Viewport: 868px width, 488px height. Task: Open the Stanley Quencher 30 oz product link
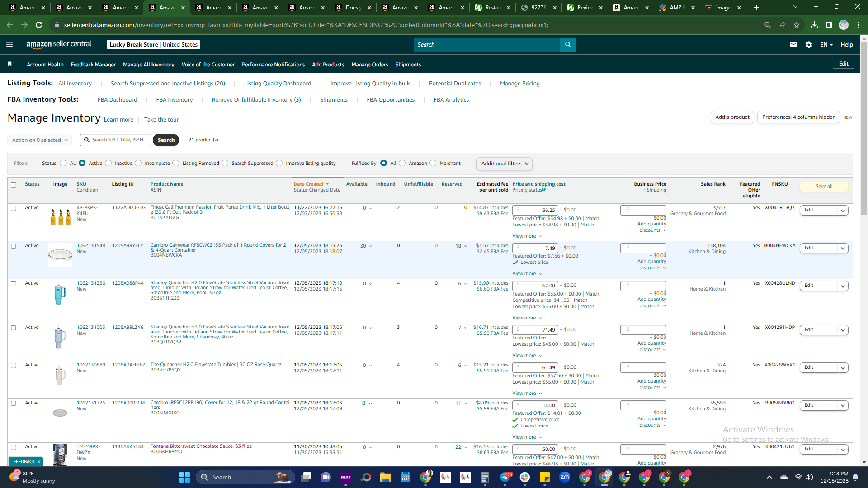click(x=220, y=288)
